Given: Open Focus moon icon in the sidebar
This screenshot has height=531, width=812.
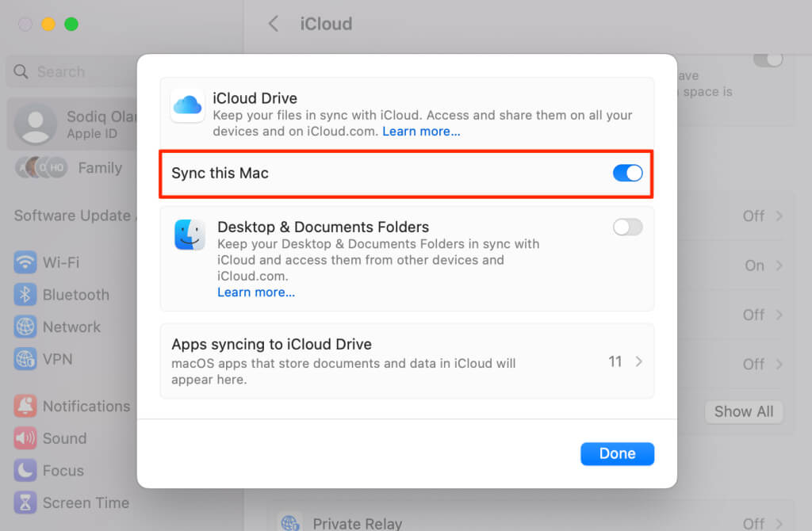Looking at the screenshot, I should coord(25,471).
